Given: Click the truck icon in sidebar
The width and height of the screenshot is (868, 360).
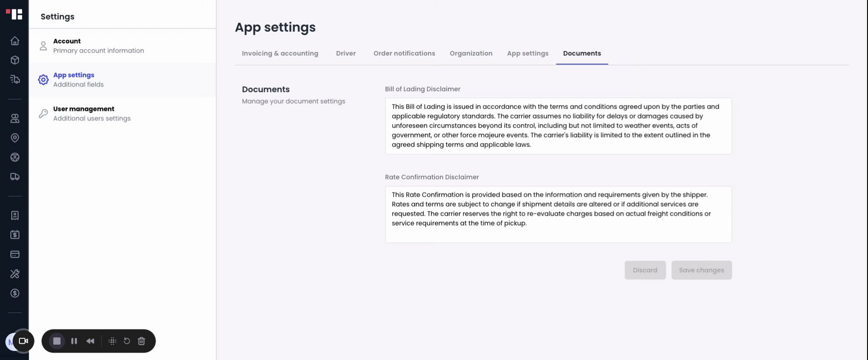Looking at the screenshot, I should point(15,176).
